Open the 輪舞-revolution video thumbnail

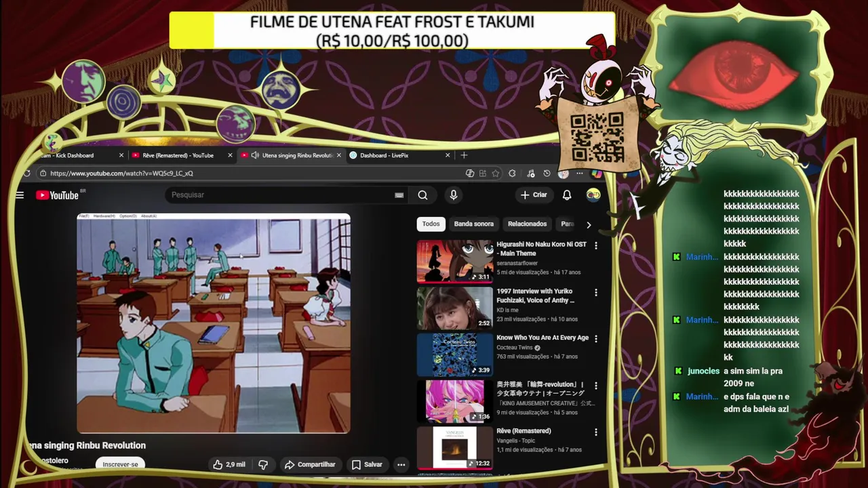tap(454, 401)
